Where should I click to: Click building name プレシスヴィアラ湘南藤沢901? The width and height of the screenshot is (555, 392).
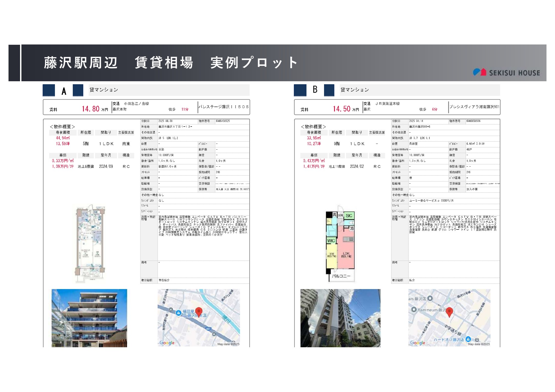click(474, 107)
